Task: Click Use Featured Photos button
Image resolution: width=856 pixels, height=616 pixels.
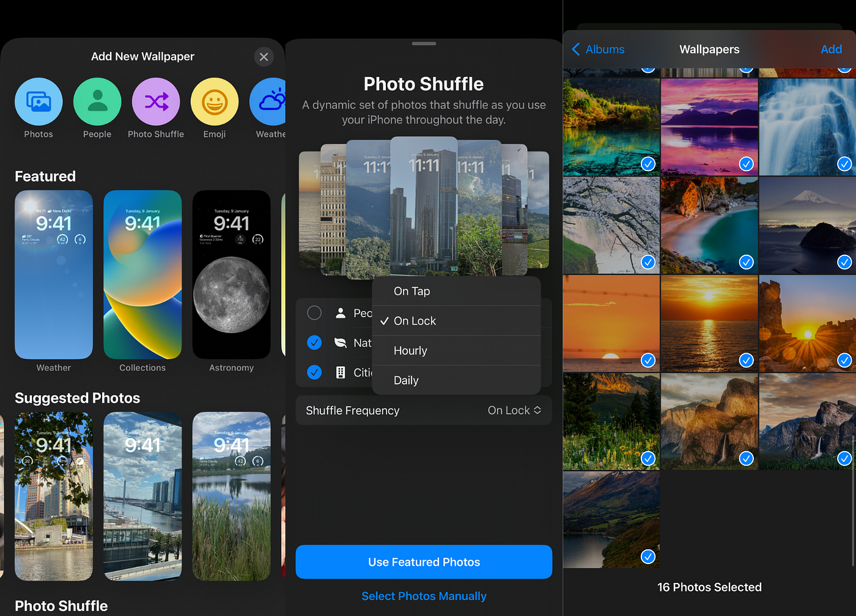Action: pos(424,562)
